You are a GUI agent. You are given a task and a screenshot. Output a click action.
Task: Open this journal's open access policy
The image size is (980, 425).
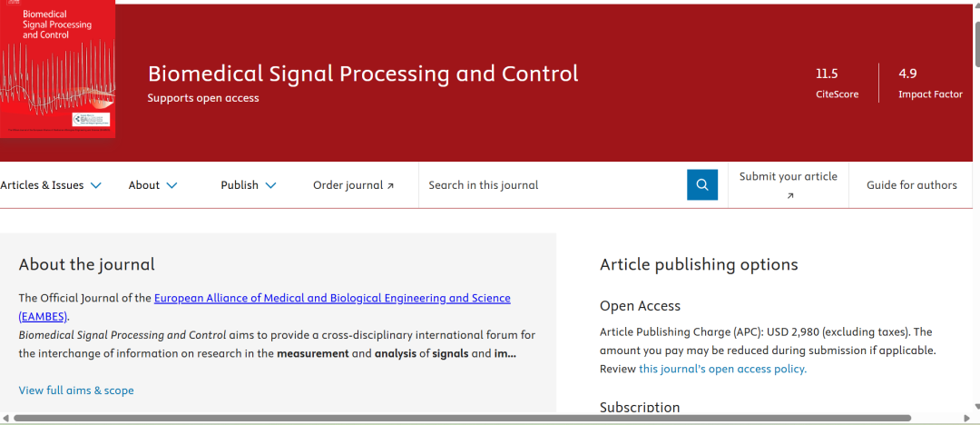coord(722,369)
